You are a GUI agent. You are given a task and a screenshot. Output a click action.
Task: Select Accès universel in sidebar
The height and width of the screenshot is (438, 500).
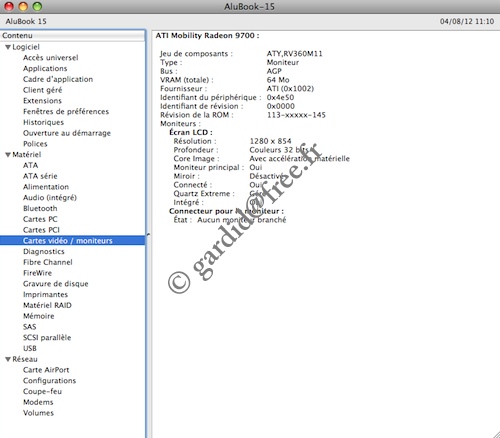tap(51, 58)
